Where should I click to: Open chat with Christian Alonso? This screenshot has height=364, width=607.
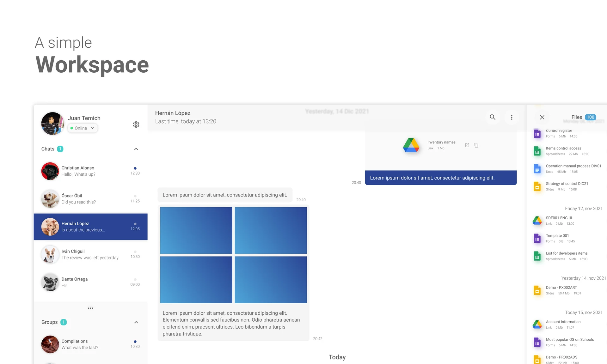coord(91,171)
